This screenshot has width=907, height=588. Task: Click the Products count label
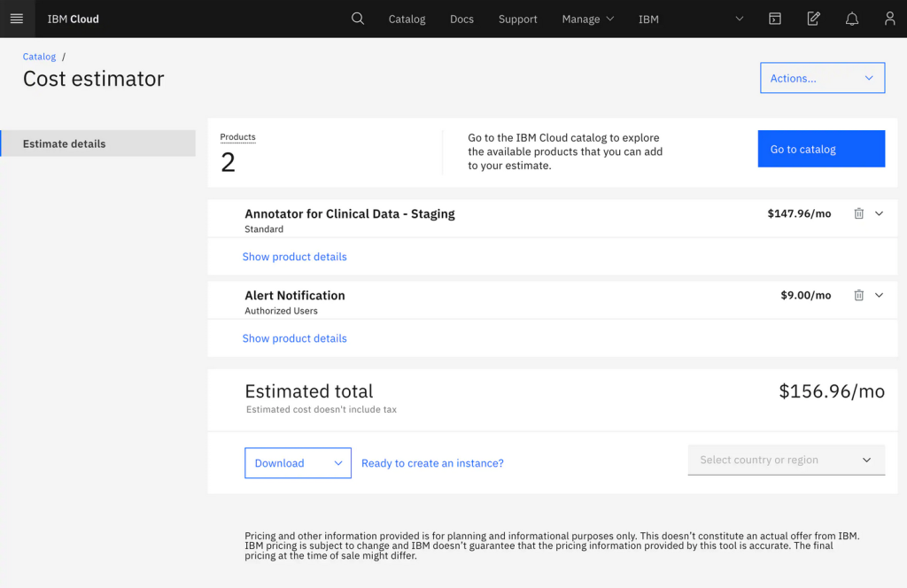tap(237, 137)
